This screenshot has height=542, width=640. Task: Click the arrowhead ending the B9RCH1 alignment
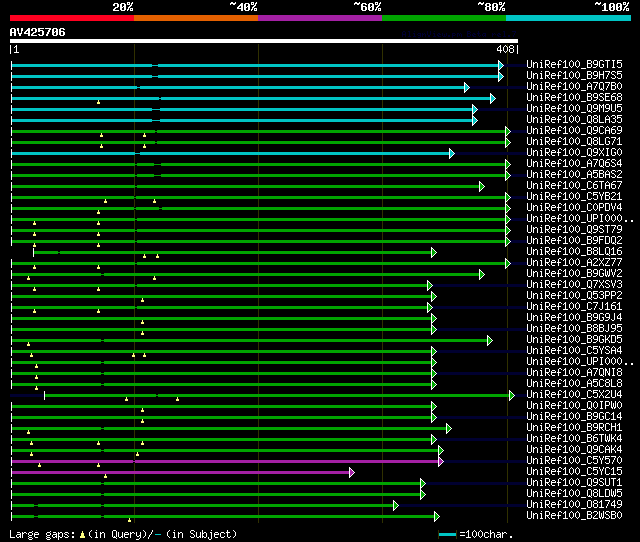tap(449, 428)
